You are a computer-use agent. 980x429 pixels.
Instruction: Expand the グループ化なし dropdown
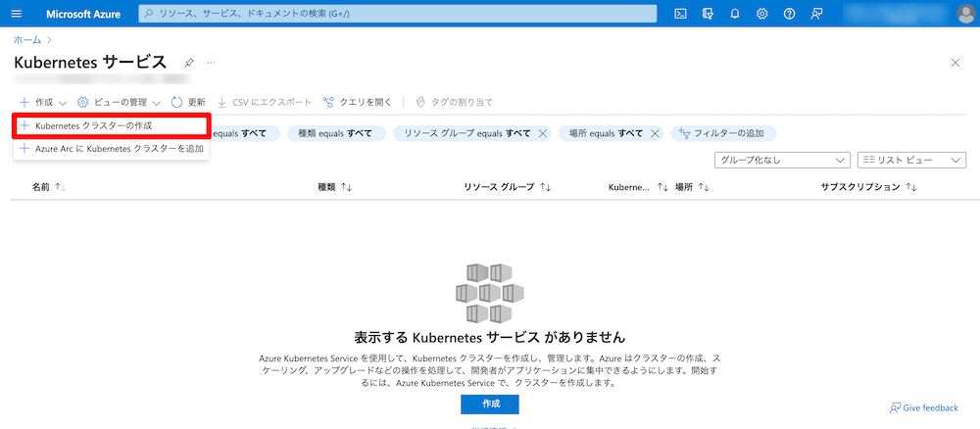pos(781,160)
